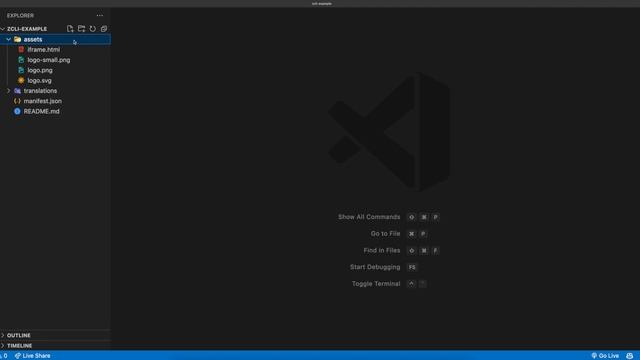
Task: Open iframe.html file
Action: 44,49
